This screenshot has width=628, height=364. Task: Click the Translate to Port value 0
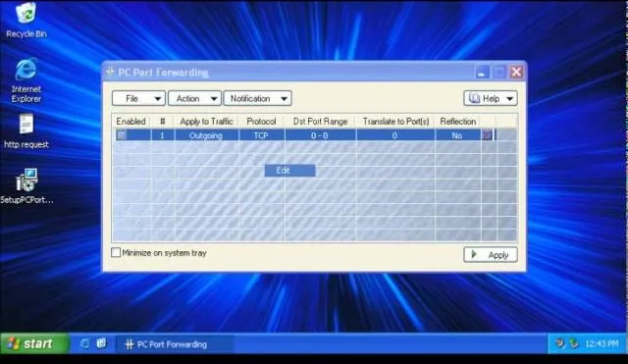(x=395, y=135)
